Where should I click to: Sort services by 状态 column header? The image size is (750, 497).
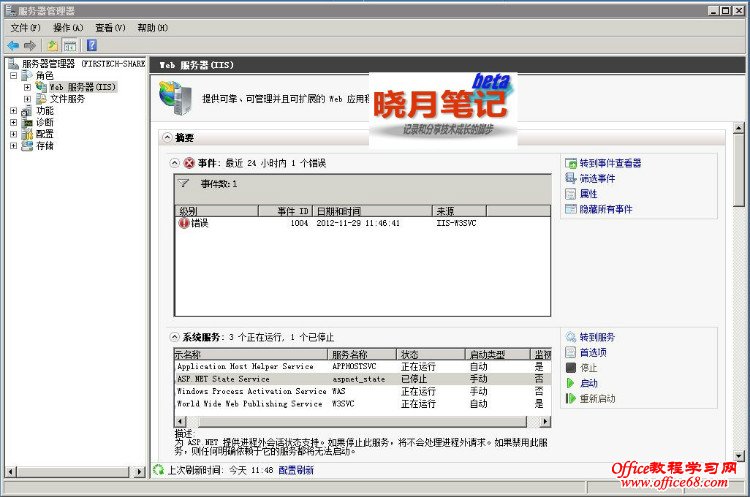[x=431, y=354]
